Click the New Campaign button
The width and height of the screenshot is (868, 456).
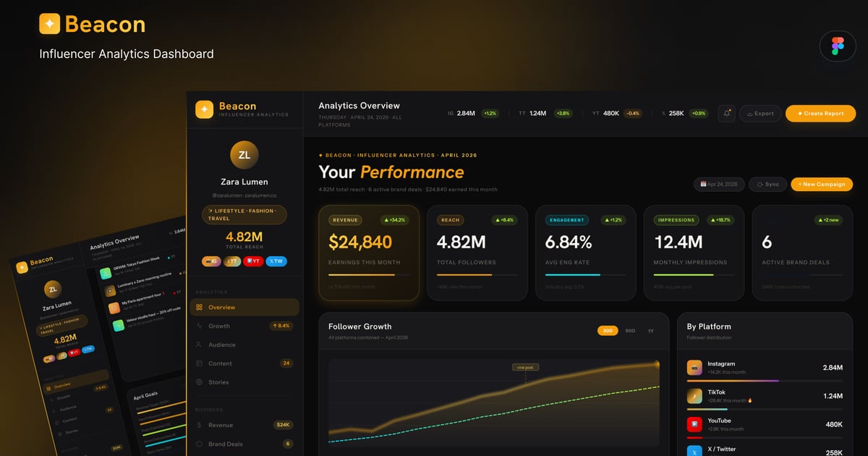click(x=822, y=185)
